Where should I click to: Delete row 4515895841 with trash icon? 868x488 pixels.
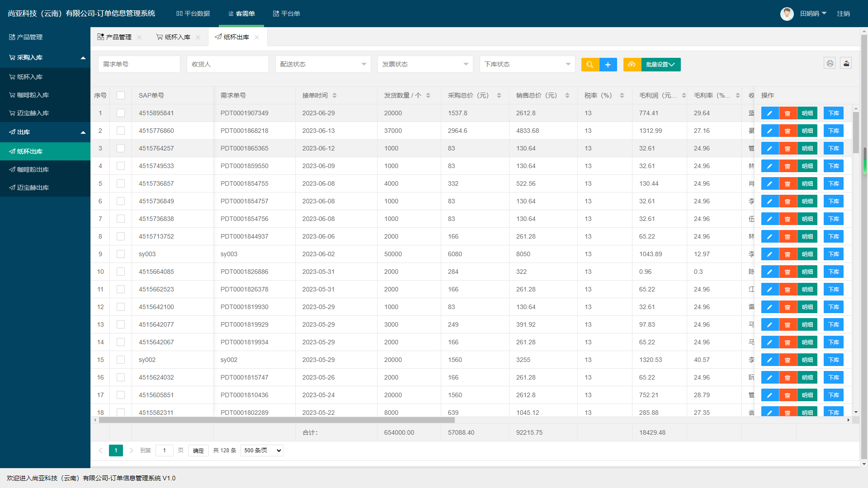788,113
